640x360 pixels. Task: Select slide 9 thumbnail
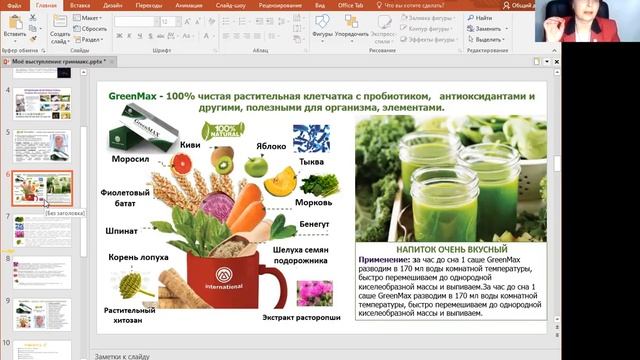[42, 315]
